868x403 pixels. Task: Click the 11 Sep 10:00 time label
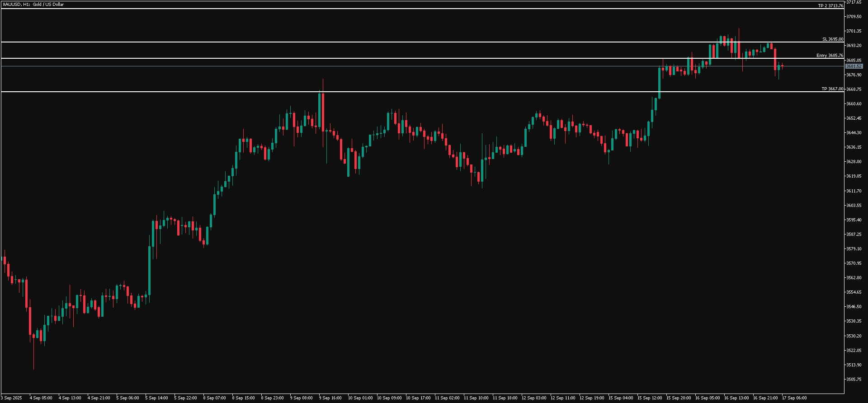tap(476, 398)
